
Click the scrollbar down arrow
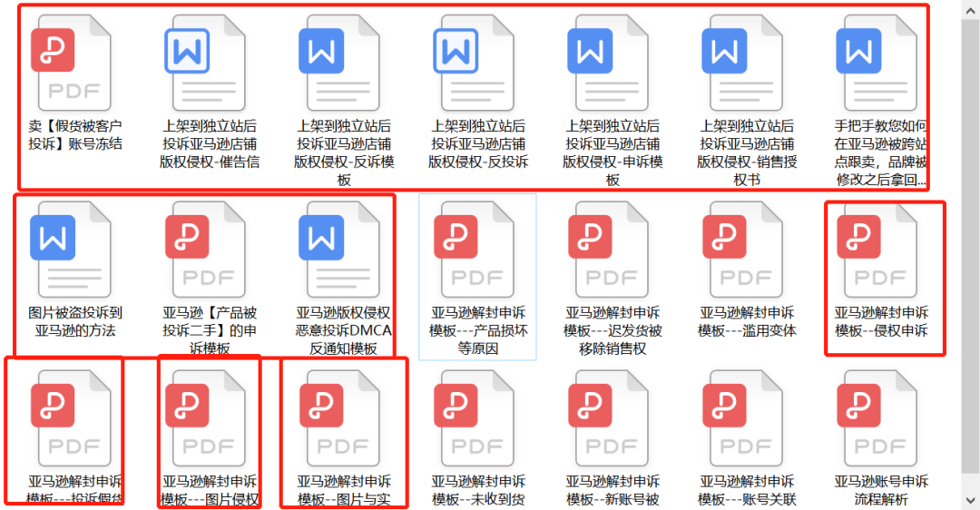(x=971, y=501)
